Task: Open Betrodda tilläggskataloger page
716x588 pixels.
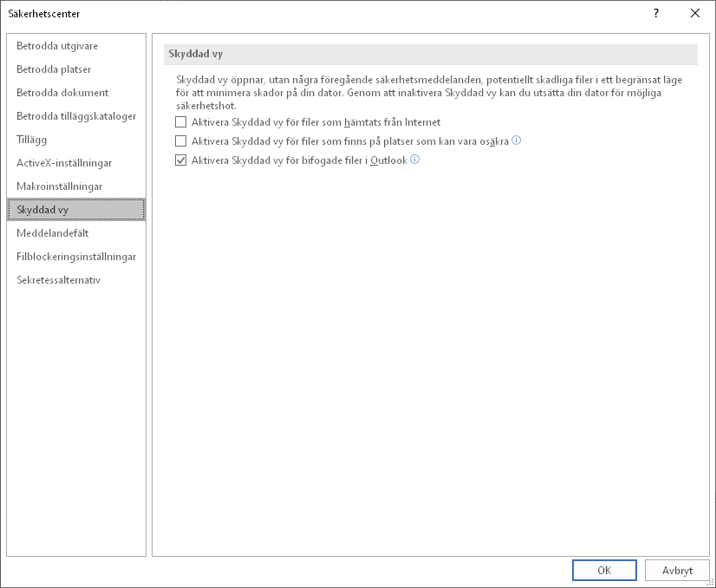Action: [76, 116]
